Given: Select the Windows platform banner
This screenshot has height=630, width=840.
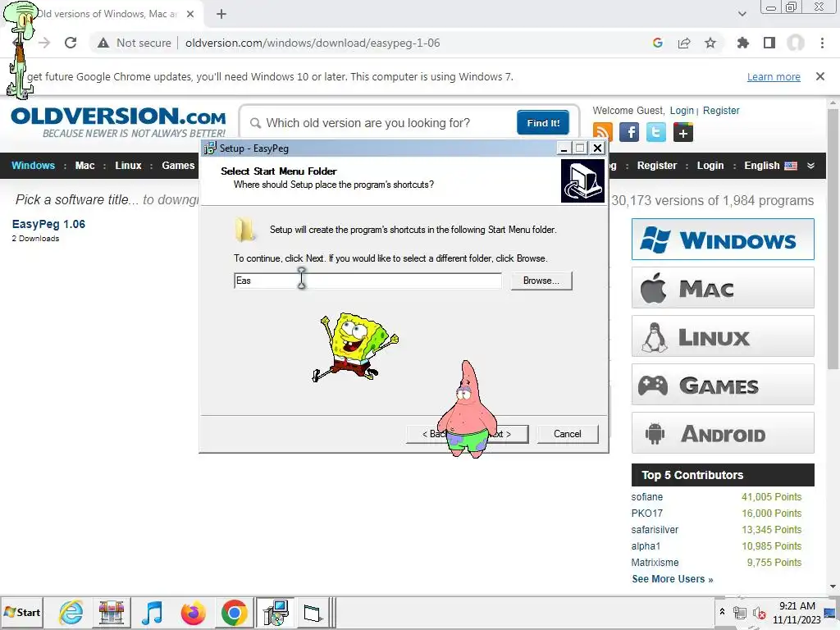Looking at the screenshot, I should pos(723,239).
